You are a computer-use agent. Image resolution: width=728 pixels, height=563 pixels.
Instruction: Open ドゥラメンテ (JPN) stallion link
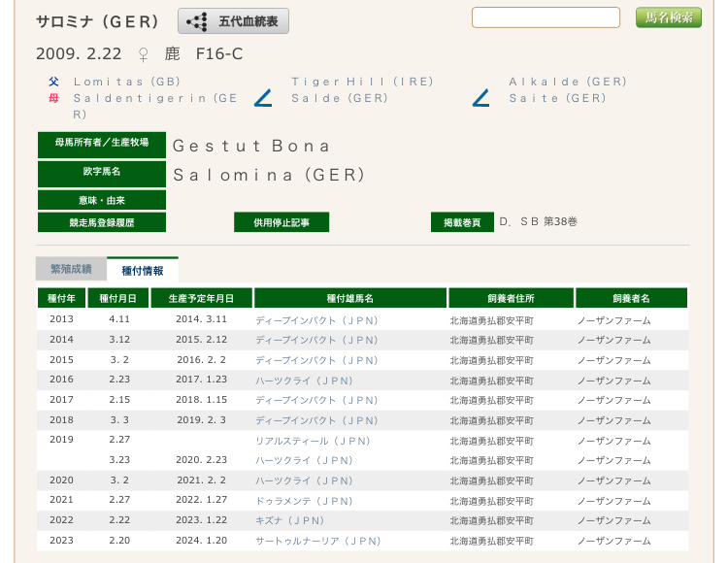click(x=304, y=501)
